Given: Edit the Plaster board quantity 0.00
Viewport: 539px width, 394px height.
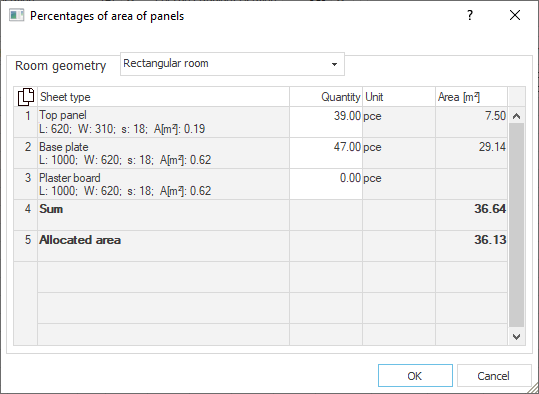Looking at the screenshot, I should [x=326, y=184].
